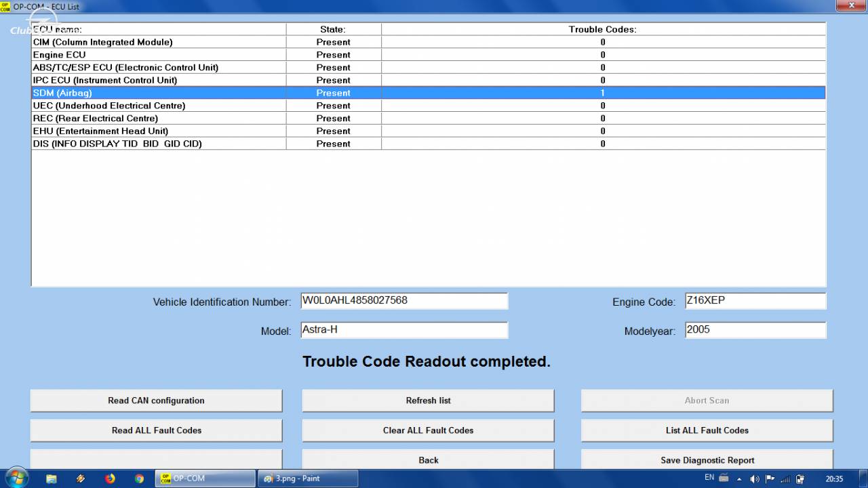Refresh the ECU list
Viewport: 868px width, 488px height.
[x=428, y=401]
